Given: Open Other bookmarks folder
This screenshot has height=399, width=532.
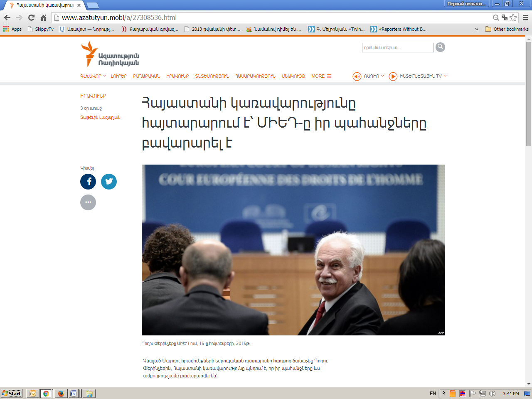Looking at the screenshot, I should pos(507,29).
